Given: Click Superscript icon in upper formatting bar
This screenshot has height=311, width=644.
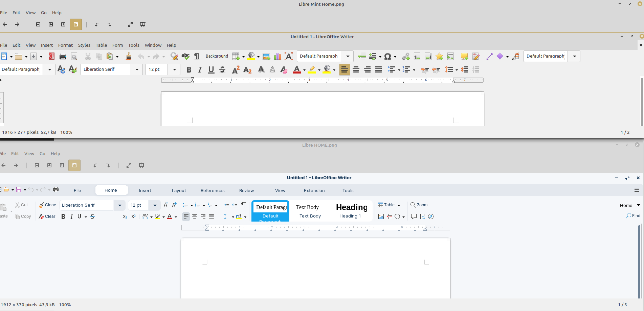Looking at the screenshot, I should tap(236, 69).
